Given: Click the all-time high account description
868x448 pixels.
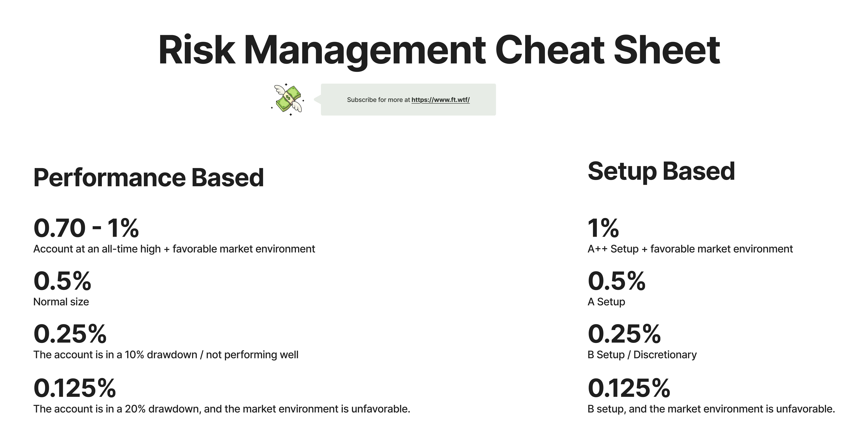Looking at the screenshot, I should point(174,249).
